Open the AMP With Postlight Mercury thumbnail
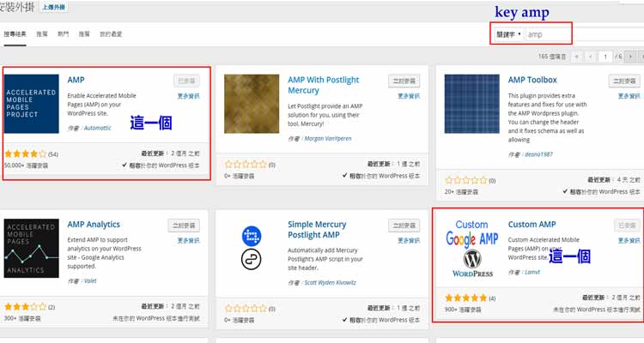The height and width of the screenshot is (343, 644). tap(252, 104)
